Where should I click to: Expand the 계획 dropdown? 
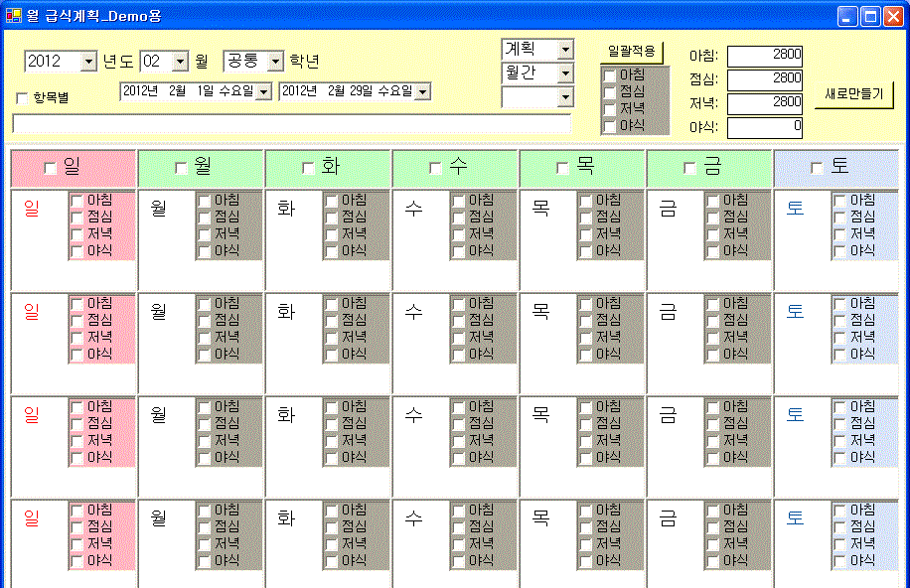point(565,50)
